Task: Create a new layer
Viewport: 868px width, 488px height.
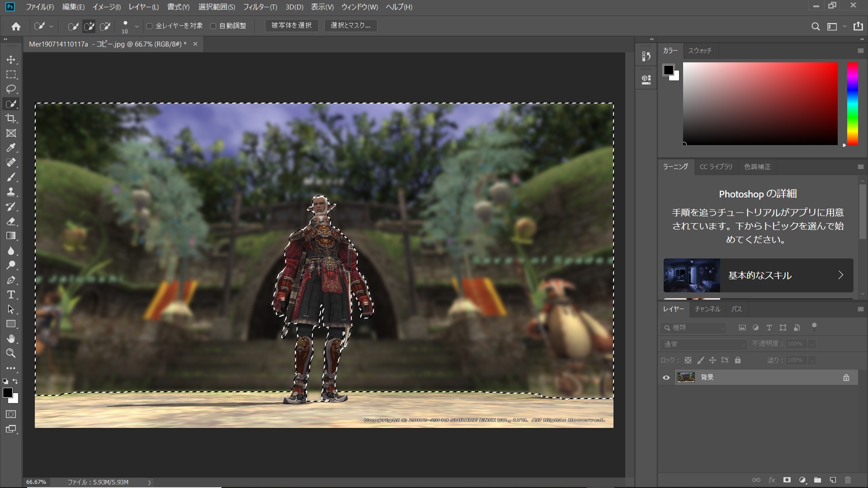Action: [x=833, y=480]
